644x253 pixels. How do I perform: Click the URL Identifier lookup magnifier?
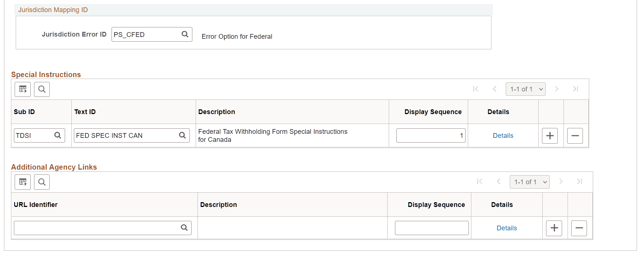(x=184, y=228)
